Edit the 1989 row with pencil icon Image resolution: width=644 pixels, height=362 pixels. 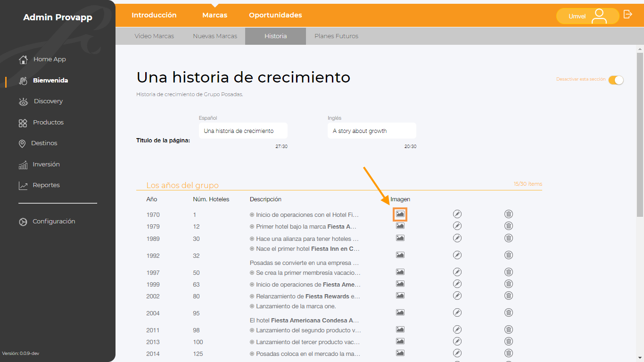pyautogui.click(x=457, y=238)
